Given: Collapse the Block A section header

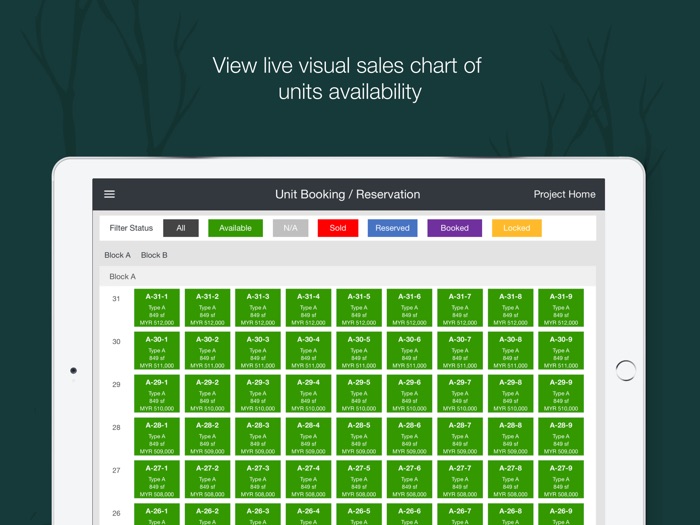Looking at the screenshot, I should (x=123, y=277).
